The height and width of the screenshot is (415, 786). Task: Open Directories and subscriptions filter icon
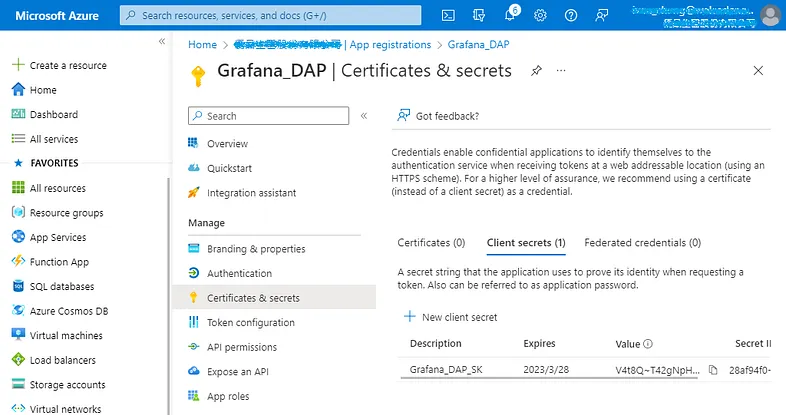(479, 16)
